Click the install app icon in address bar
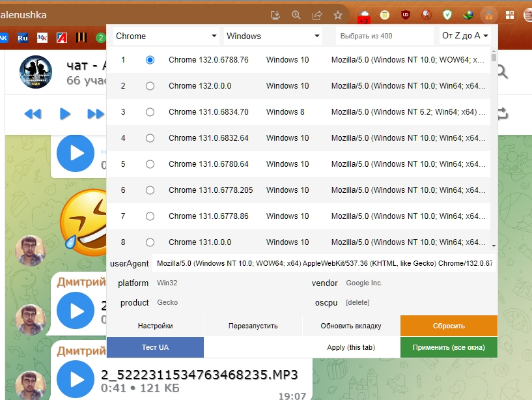Screen dimensions: 532x400 click(x=275, y=15)
